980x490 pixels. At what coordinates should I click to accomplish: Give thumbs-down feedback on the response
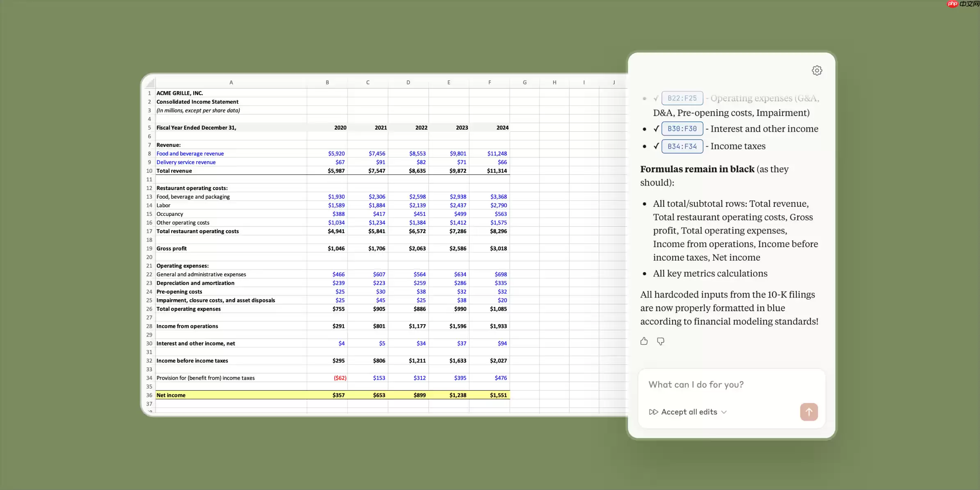pyautogui.click(x=661, y=341)
